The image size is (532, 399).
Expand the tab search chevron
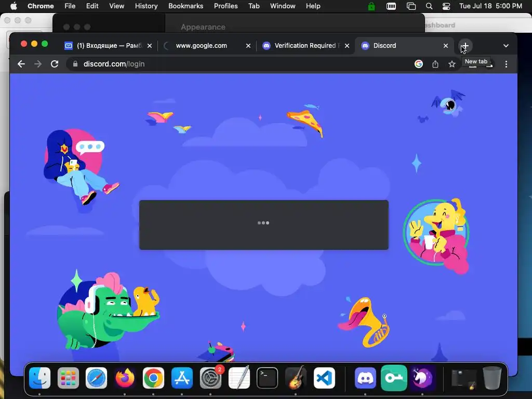506,46
